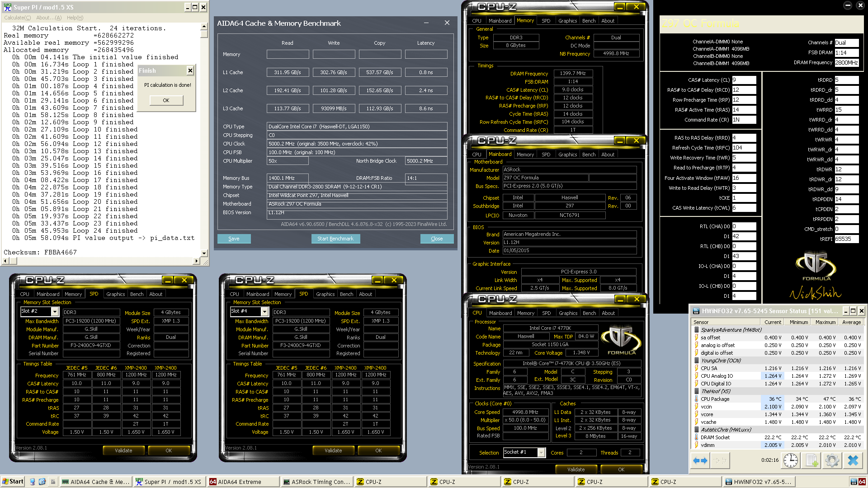Image resolution: width=868 pixels, height=488 pixels.
Task: Select Graphics tab in CPU-Z Slot #2 window
Action: [115, 294]
